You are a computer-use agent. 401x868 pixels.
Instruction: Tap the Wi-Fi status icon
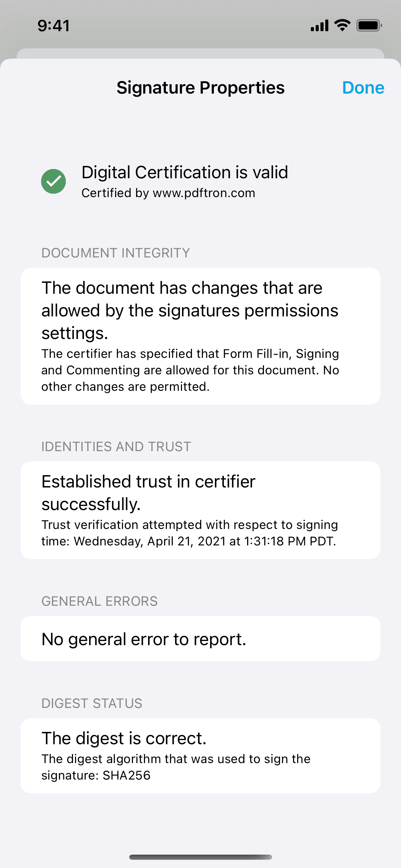[x=342, y=25]
